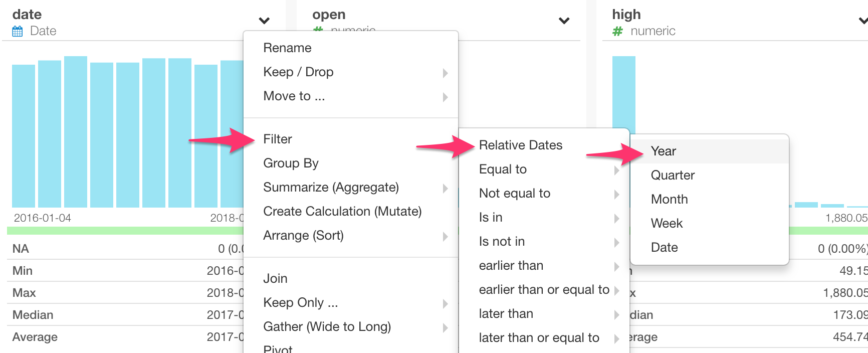Viewport: 868px width, 353px height.
Task: Open Summarize (Aggregate) menu item
Action: pos(331,187)
